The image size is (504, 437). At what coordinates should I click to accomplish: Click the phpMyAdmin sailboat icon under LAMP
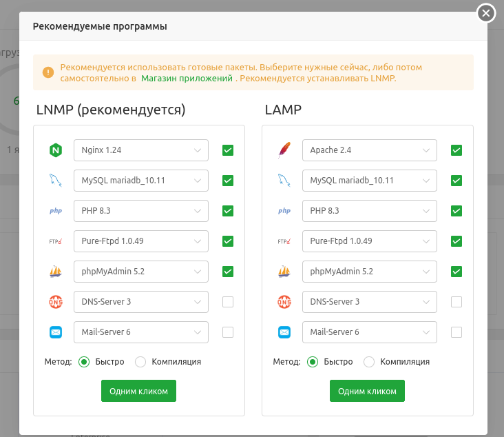(284, 272)
